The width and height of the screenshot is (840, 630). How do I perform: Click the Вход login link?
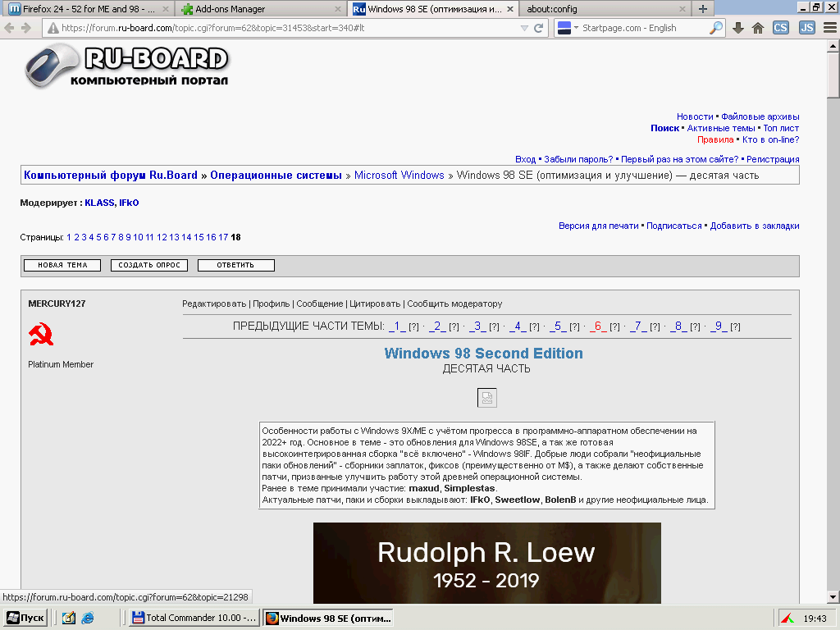(x=525, y=159)
